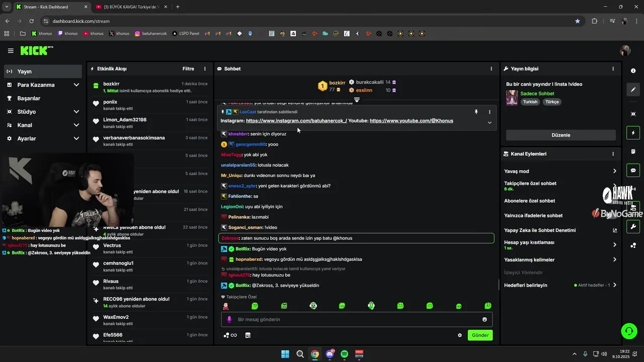Screen dimensions: 644x362
Task: Open the shop storefront icon below chat input
Action: 248,335
